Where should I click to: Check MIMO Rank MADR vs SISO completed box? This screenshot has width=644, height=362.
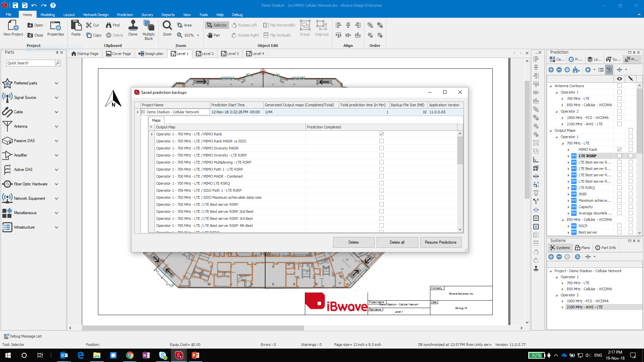pyautogui.click(x=381, y=141)
